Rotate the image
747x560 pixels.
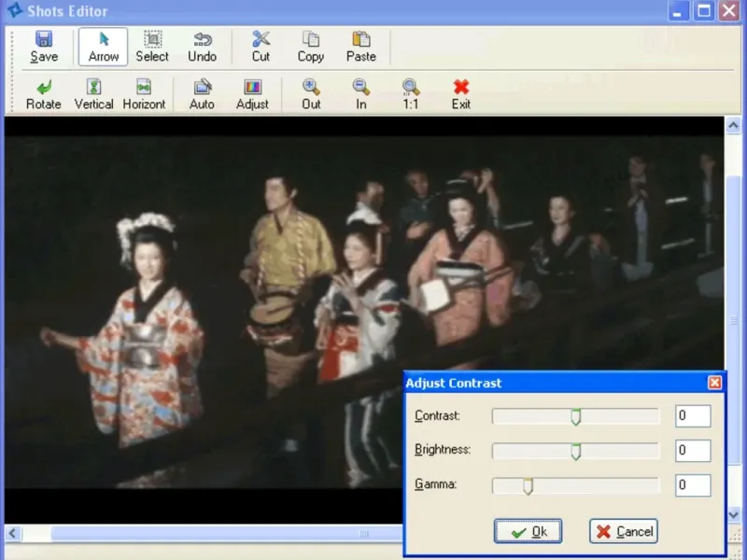pos(44,94)
